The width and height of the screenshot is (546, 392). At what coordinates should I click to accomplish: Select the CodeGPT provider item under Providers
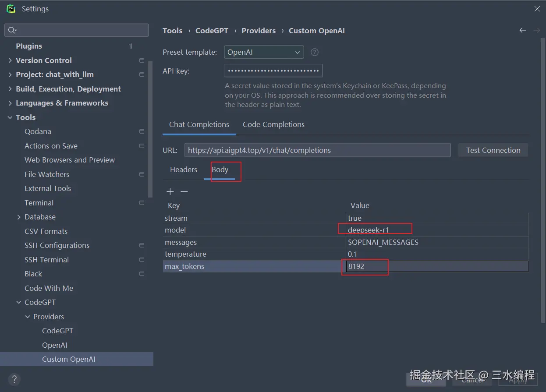pyautogui.click(x=57, y=331)
